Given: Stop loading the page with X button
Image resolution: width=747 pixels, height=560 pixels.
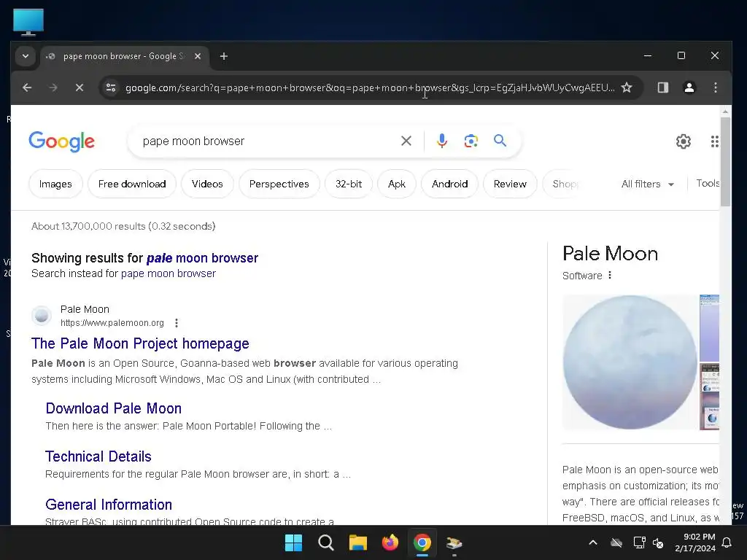Looking at the screenshot, I should [79, 87].
